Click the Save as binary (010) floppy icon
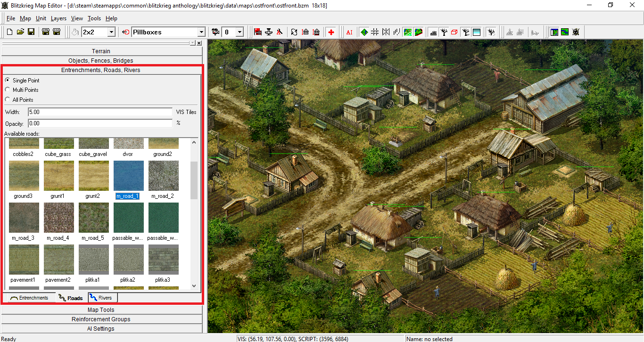 57,32
